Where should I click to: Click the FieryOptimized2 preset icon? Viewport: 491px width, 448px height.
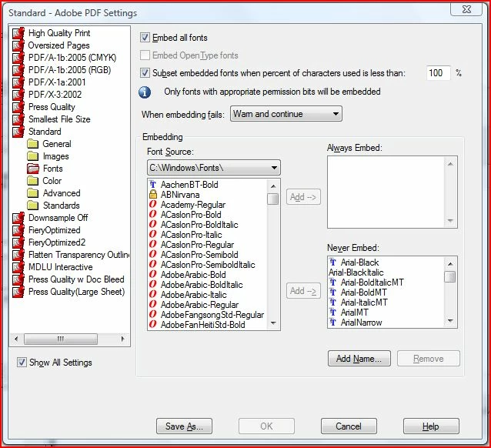tap(18, 242)
